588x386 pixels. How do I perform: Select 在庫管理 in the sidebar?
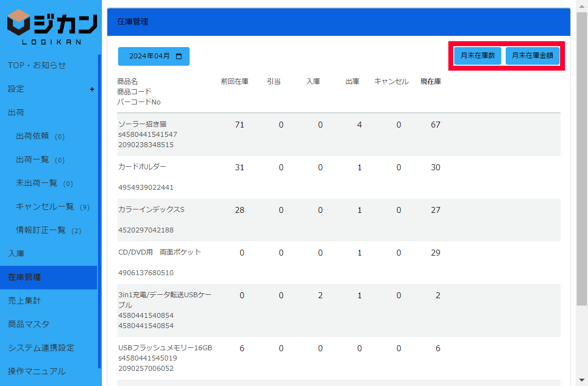24,277
